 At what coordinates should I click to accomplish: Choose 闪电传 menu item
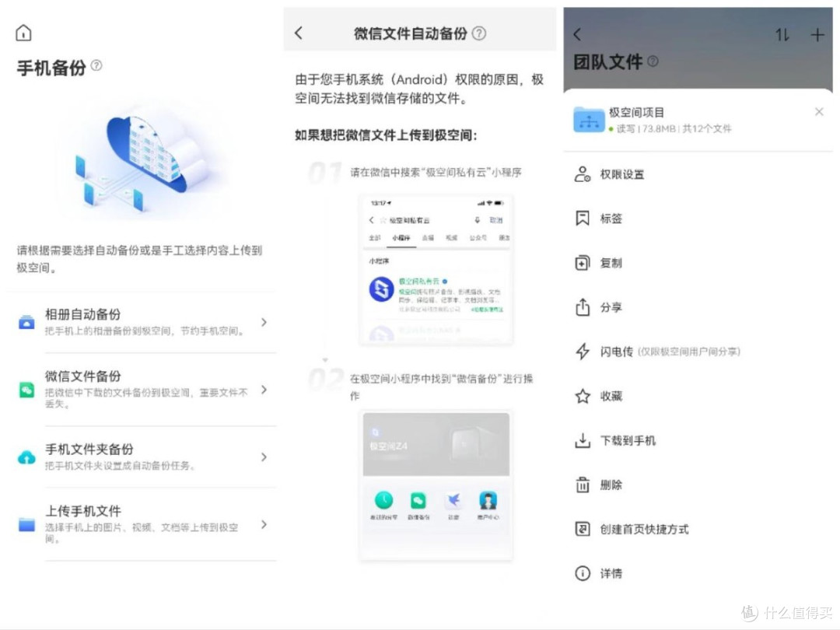coord(698,352)
